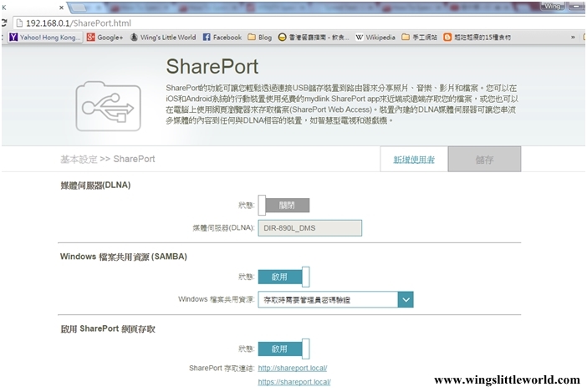The image size is (587, 392).
Task: Open the 手工網站 bookmarks folder
Action: [x=419, y=38]
